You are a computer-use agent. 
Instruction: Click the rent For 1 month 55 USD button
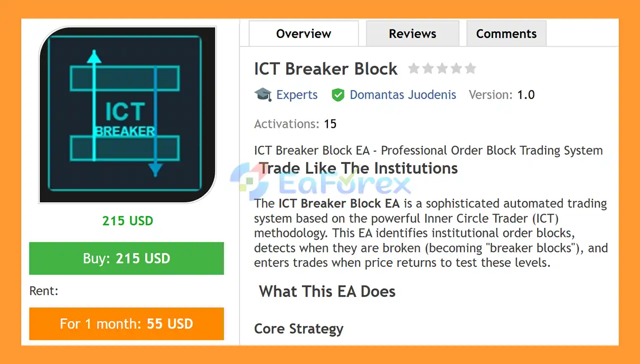click(x=126, y=324)
